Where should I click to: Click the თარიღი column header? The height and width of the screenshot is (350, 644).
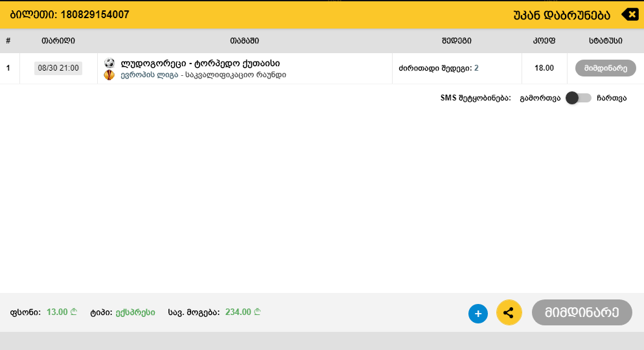click(58, 41)
